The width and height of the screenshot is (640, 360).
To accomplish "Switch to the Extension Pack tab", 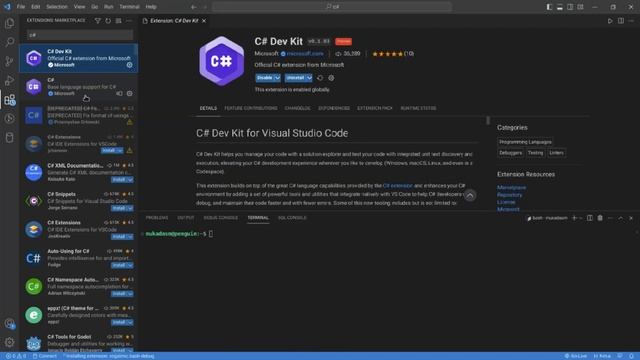I will [x=375, y=108].
